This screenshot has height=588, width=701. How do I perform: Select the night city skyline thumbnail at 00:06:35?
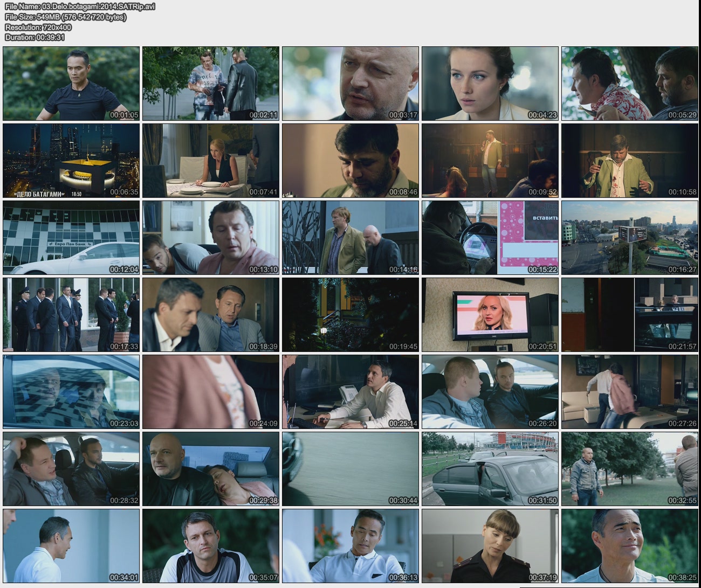(x=71, y=161)
